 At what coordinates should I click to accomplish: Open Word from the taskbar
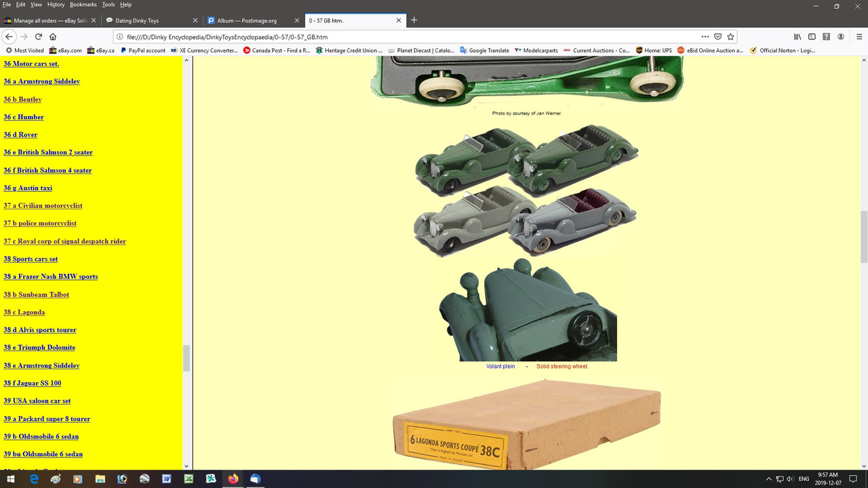pos(166,479)
